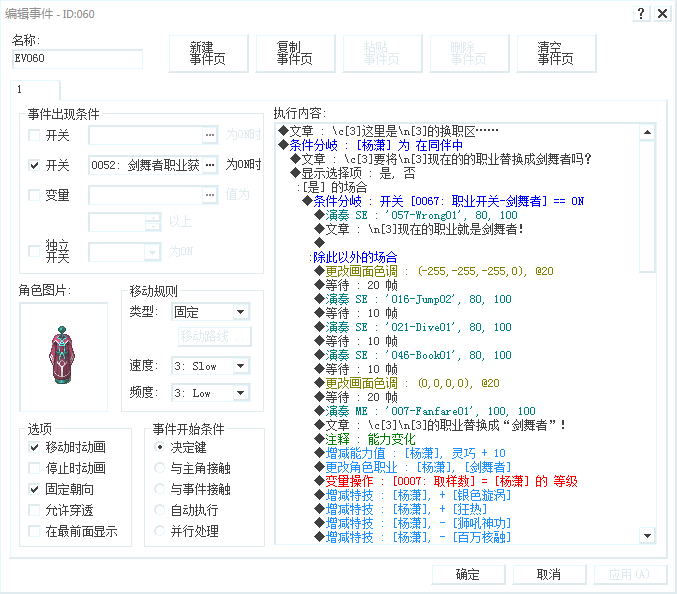
Task: Select 决定键 trigger radio button
Action: tap(160, 447)
